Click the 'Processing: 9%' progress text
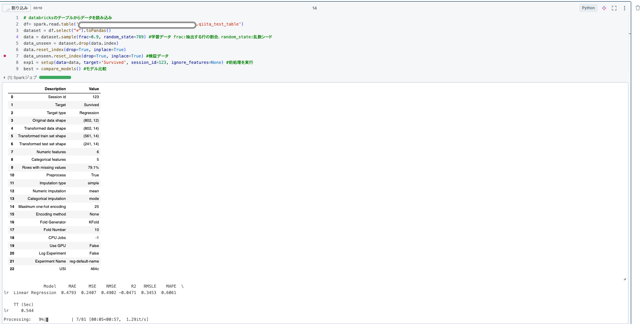644x324 pixels. click(x=24, y=319)
